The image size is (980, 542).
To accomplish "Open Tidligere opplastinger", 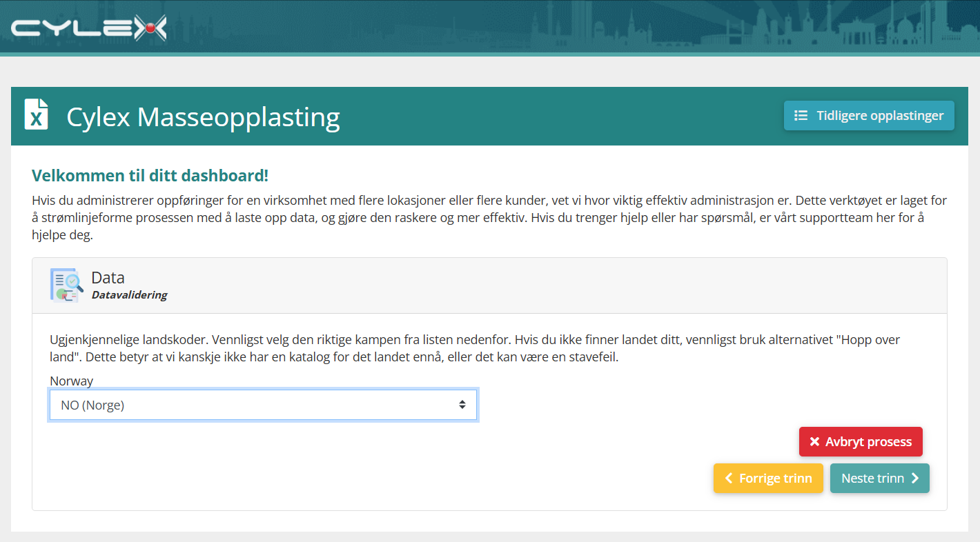I will coord(869,116).
